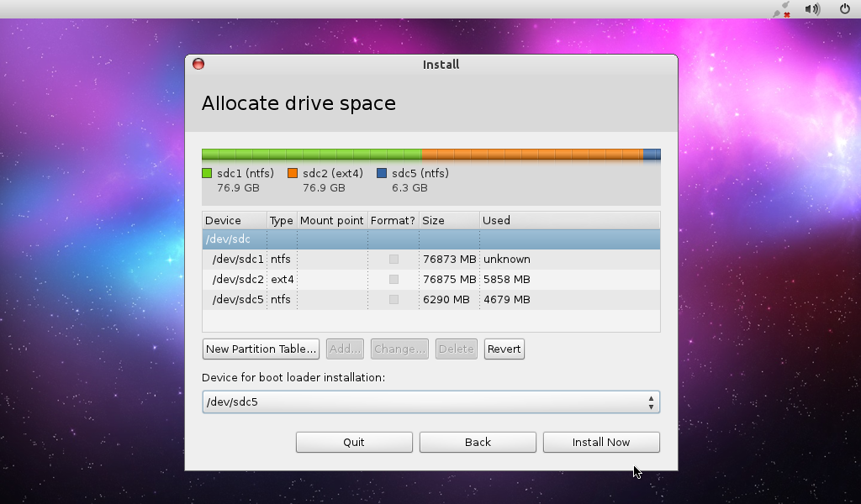Click the orange sdc2 legend square

[293, 174]
